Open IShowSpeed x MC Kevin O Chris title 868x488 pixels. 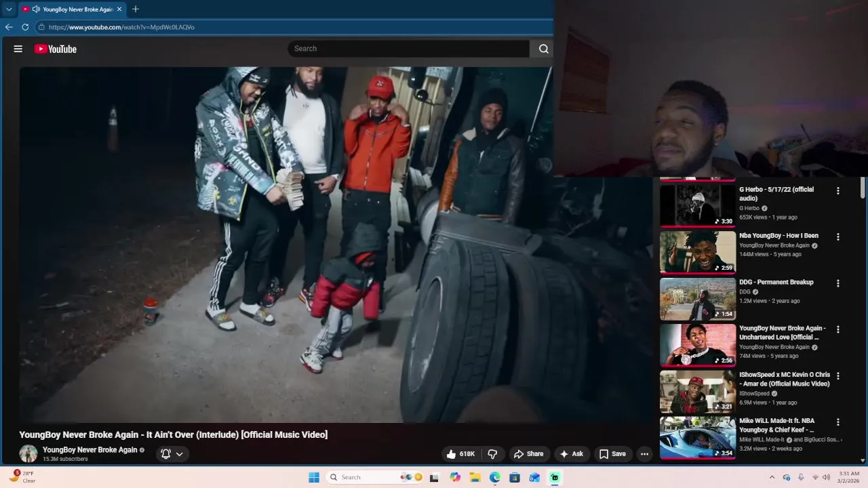pos(785,380)
